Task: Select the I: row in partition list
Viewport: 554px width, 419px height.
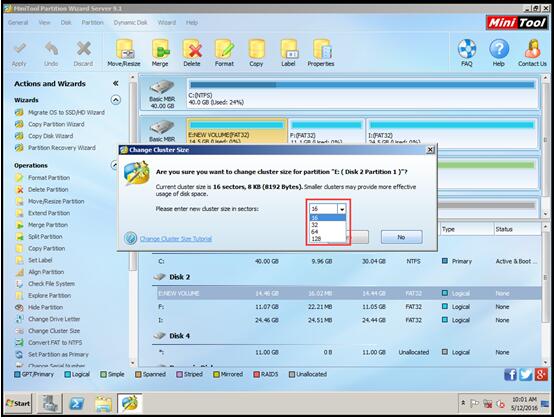Action: click(348, 320)
